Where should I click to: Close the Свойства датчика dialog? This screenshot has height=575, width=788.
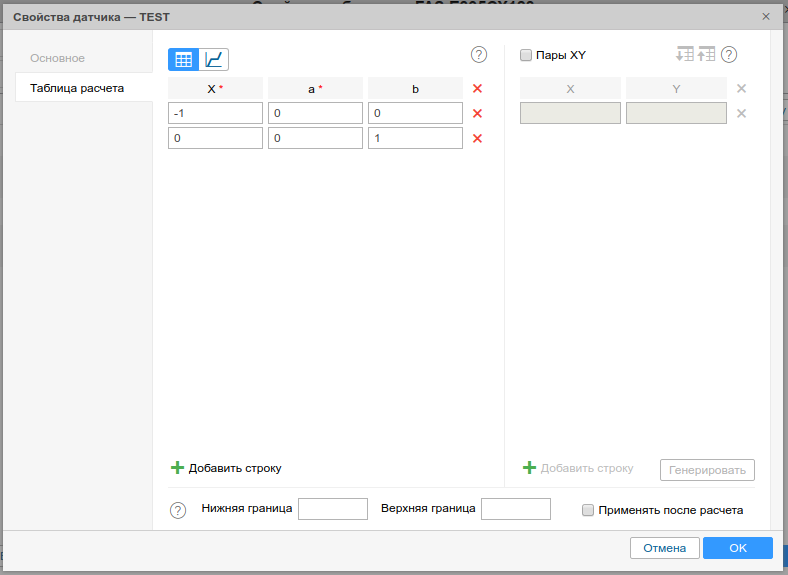pos(766,17)
